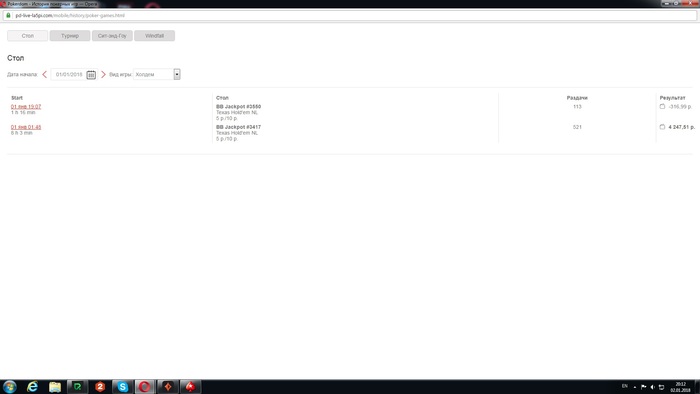
Task: Click the browser address bar URL
Action: [x=70, y=15]
